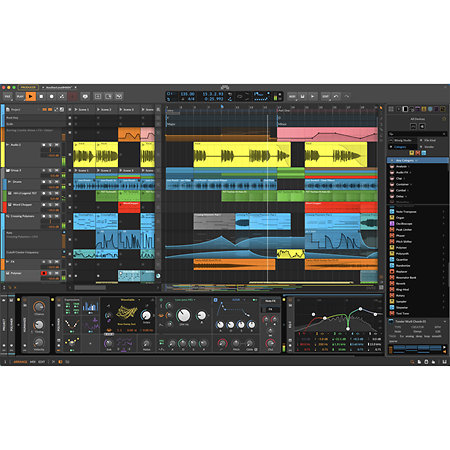450x450 pixels.
Task: Switch to the MIX view tab
Action: pos(32,362)
